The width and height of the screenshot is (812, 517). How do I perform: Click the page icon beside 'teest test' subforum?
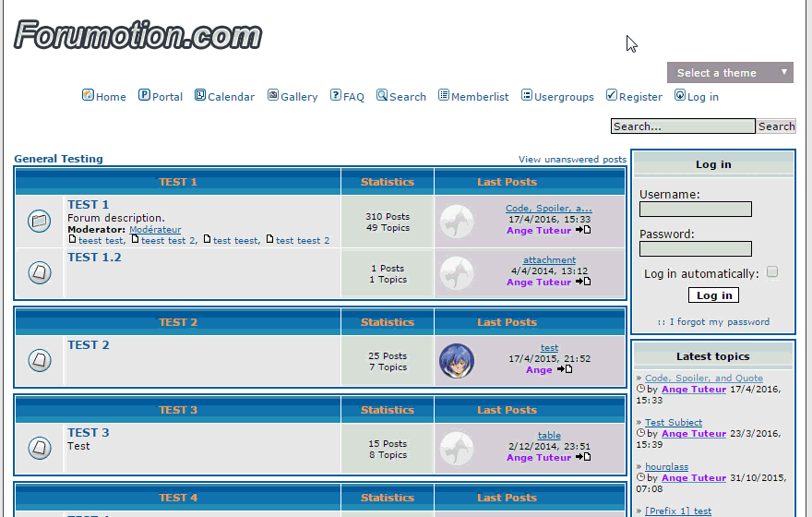point(73,239)
